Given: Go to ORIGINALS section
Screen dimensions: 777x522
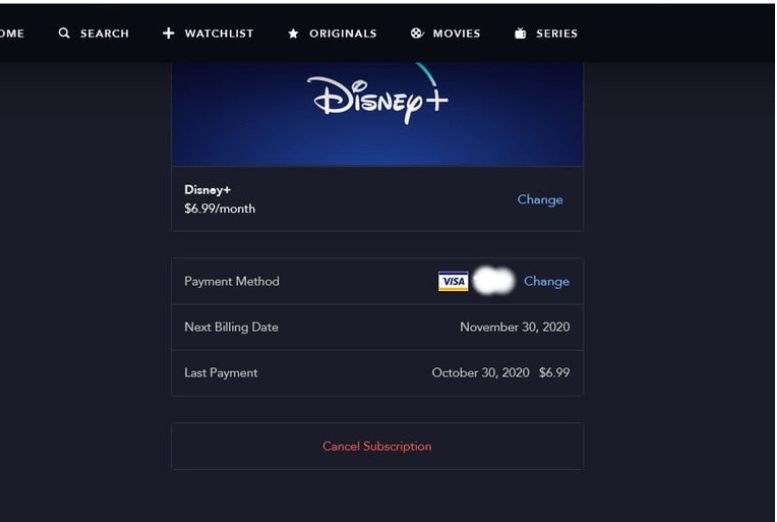Looking at the screenshot, I should pos(333,33).
